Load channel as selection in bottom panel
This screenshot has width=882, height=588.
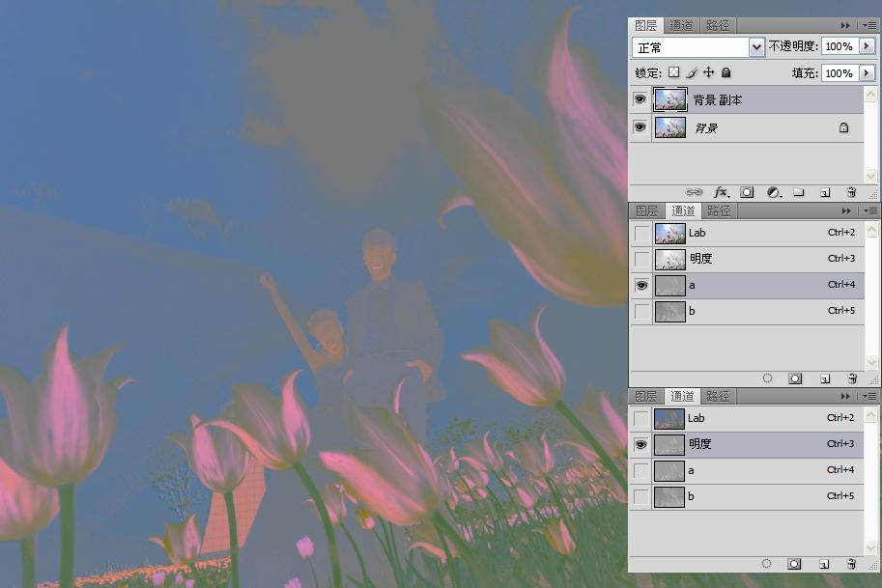pyautogui.click(x=766, y=563)
